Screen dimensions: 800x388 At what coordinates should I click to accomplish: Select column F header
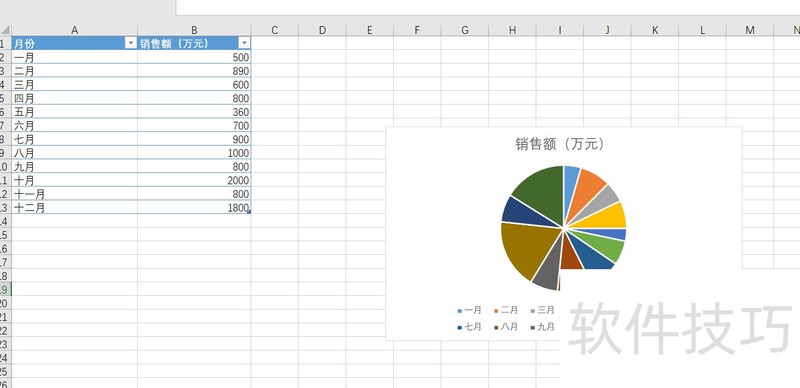(417, 30)
